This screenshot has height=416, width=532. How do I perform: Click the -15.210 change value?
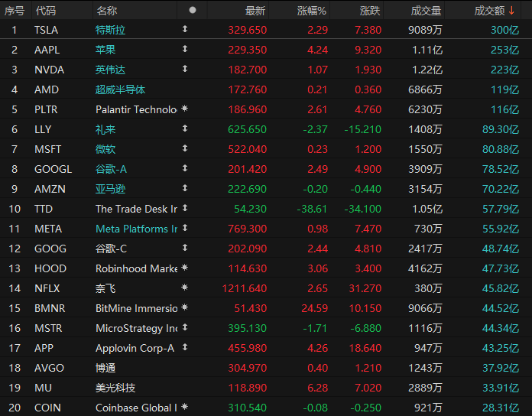363,129
